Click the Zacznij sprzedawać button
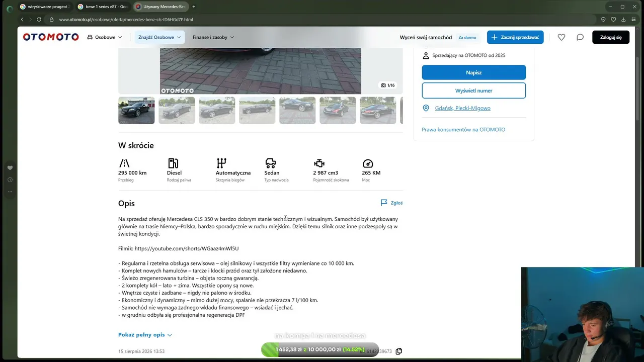Viewport: 644px width, 362px height. pyautogui.click(x=515, y=37)
